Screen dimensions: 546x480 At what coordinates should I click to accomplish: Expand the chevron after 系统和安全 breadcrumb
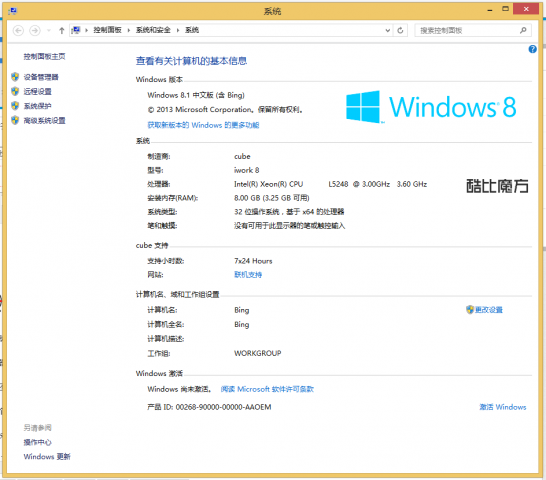tap(178, 30)
